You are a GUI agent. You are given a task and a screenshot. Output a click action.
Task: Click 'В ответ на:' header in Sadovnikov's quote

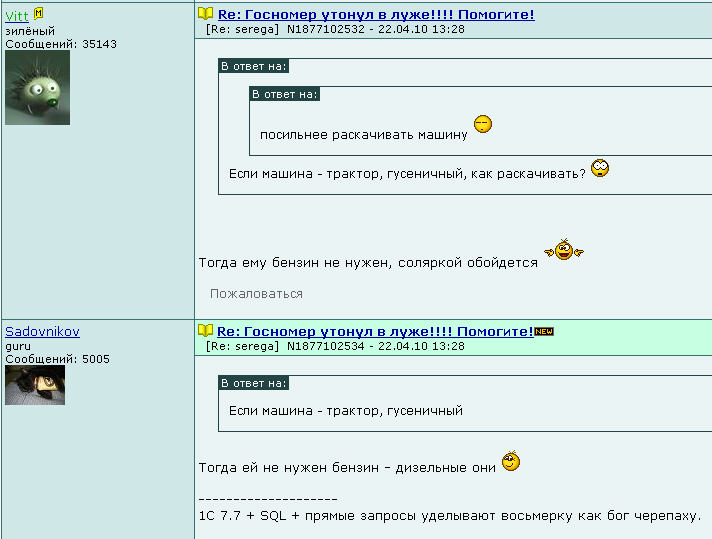[254, 383]
